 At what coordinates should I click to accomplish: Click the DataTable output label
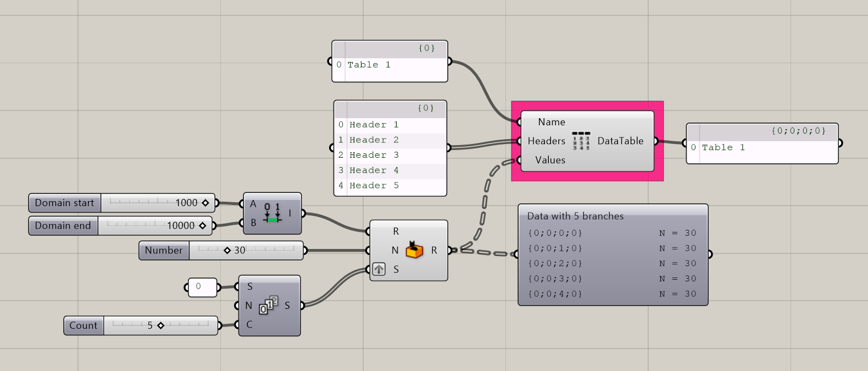pyautogui.click(x=620, y=141)
